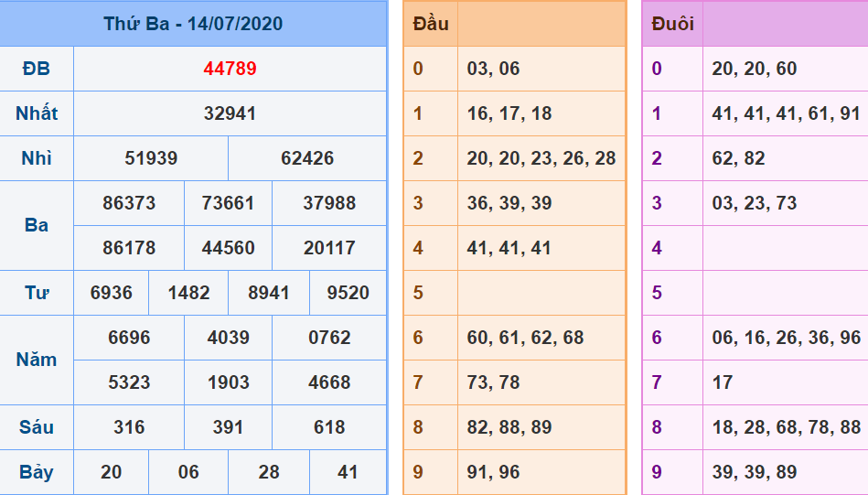Image resolution: width=868 pixels, height=495 pixels.
Task: Click Đuôi row containing 18, 28, 68, 78, 88
Action: tap(786, 427)
